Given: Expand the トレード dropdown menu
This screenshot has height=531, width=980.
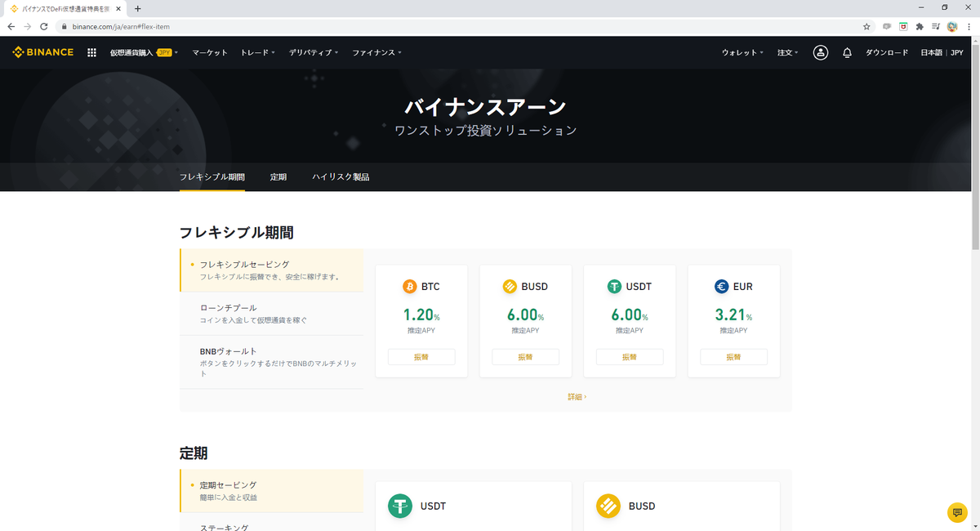Looking at the screenshot, I should coord(258,52).
